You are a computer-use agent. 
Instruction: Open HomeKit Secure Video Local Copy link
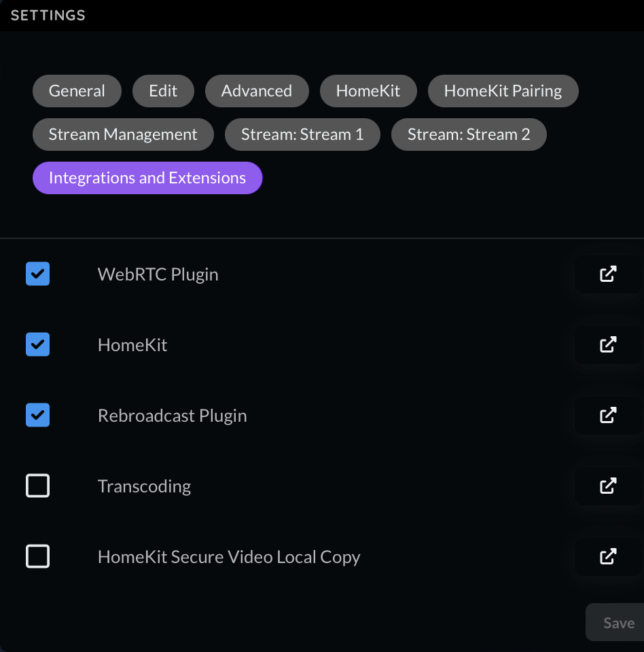609,556
